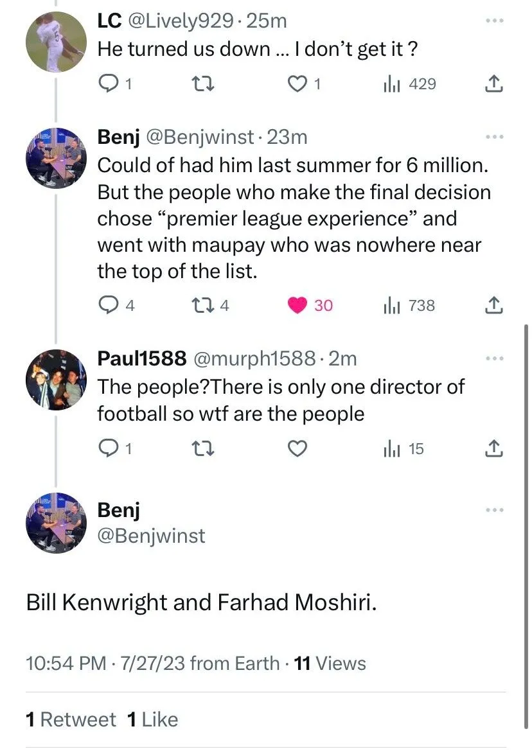532x756 pixels.
Task: Like Paul1588's director of football tweet
Action: 296,449
